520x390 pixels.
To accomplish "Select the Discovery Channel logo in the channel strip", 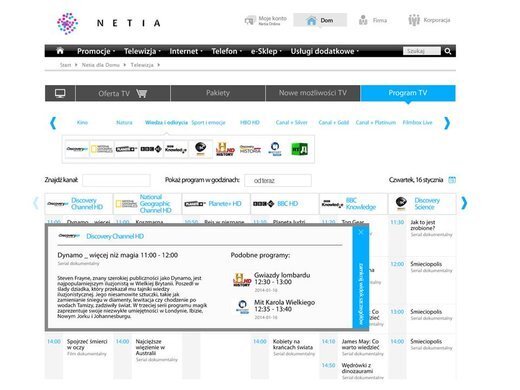I will (77, 149).
